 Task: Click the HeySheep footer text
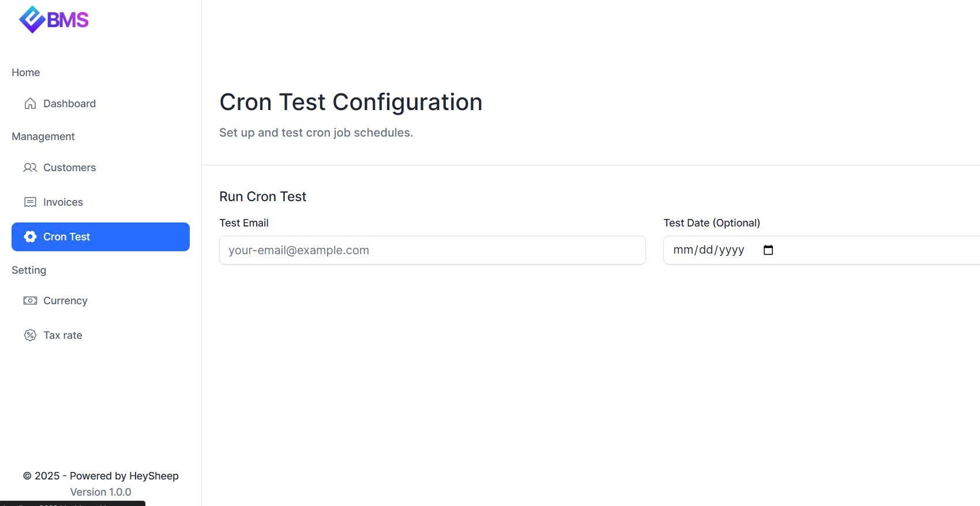(153, 476)
